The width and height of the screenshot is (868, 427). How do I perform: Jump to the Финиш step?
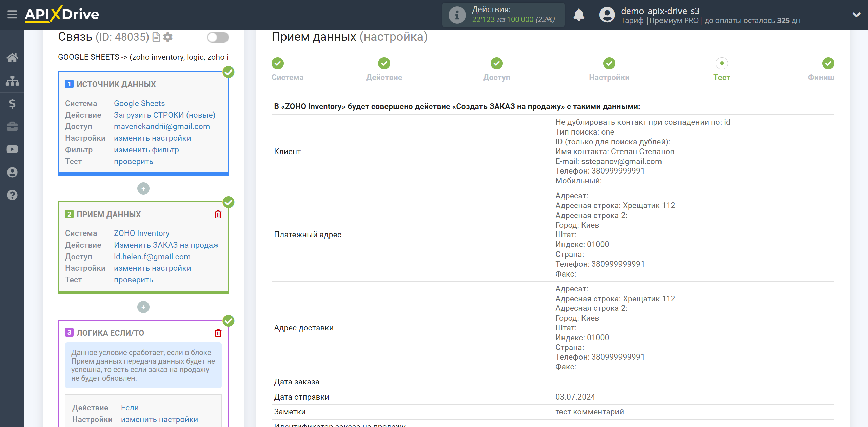tap(828, 63)
